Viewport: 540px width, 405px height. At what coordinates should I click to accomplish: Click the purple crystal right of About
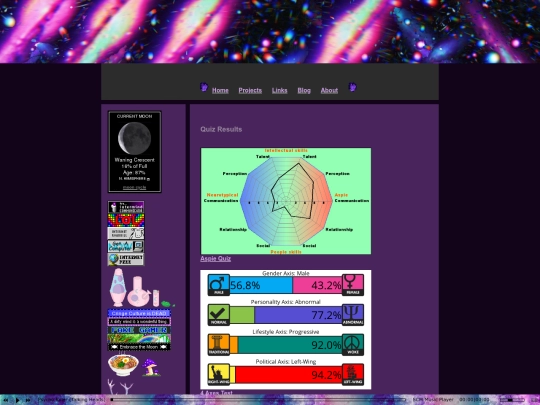pos(352,87)
